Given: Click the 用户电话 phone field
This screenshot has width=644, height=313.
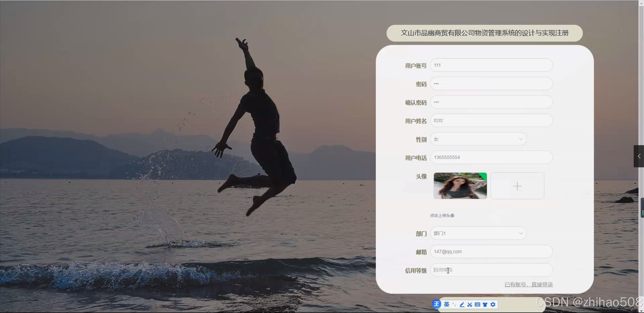Looking at the screenshot, I should click(491, 157).
